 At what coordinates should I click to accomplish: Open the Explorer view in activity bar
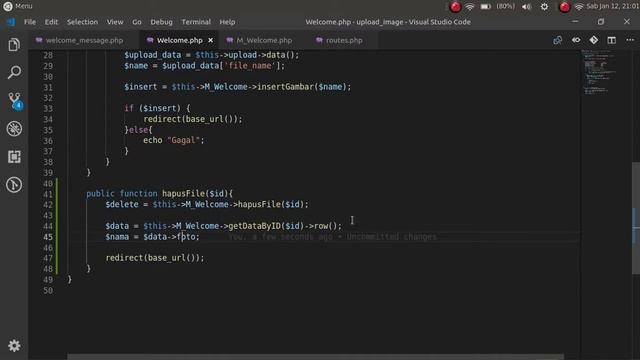(x=14, y=44)
